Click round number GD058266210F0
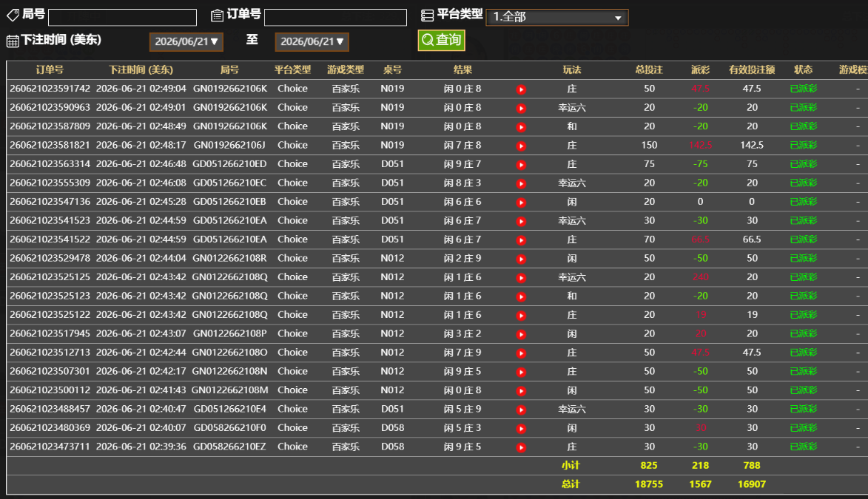Image resolution: width=868 pixels, height=499 pixels. click(x=229, y=427)
